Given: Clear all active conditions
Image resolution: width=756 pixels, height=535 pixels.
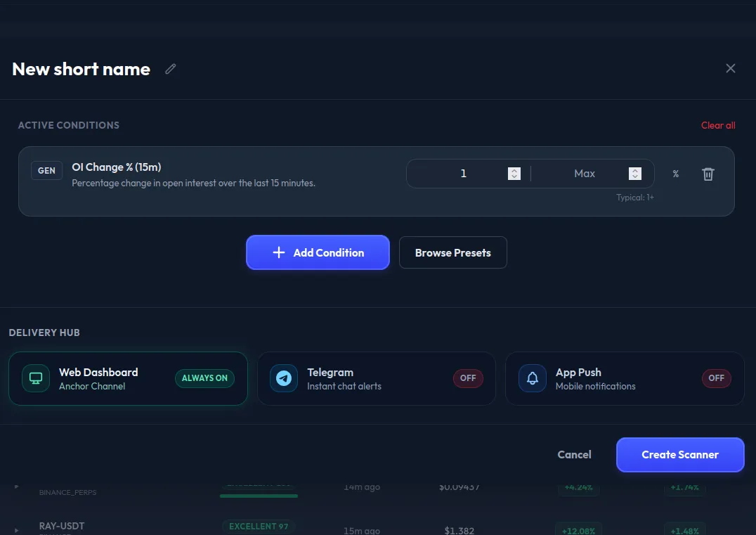Looking at the screenshot, I should 718,125.
